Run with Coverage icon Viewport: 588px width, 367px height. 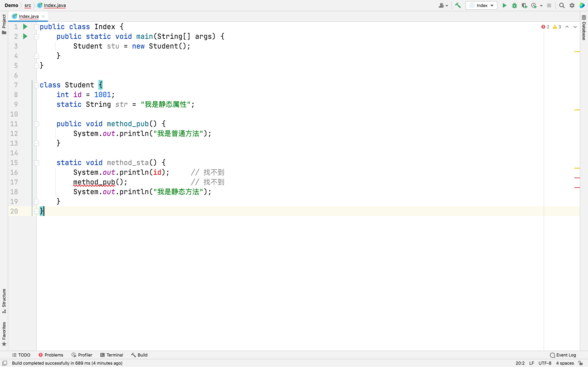[x=524, y=5]
